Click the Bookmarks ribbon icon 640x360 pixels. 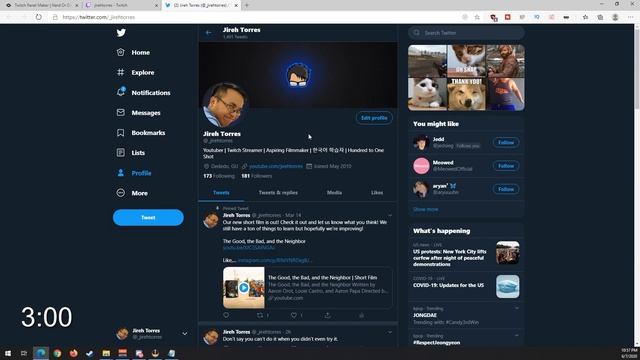120,133
